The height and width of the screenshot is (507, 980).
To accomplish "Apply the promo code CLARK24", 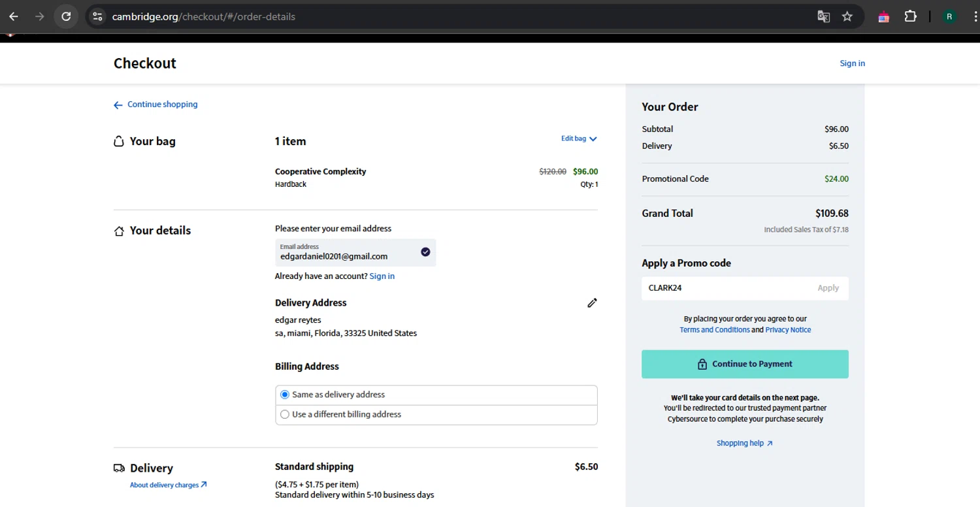I will pyautogui.click(x=828, y=288).
